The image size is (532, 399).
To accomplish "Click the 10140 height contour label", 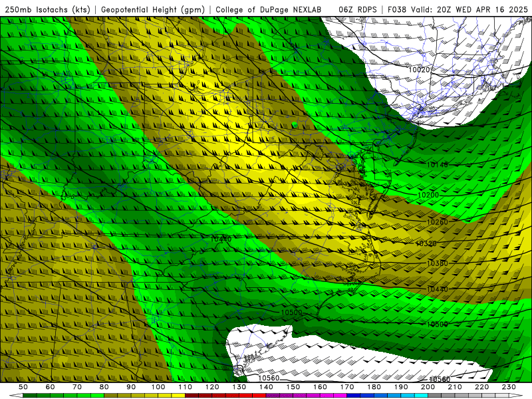I will coord(438,165).
